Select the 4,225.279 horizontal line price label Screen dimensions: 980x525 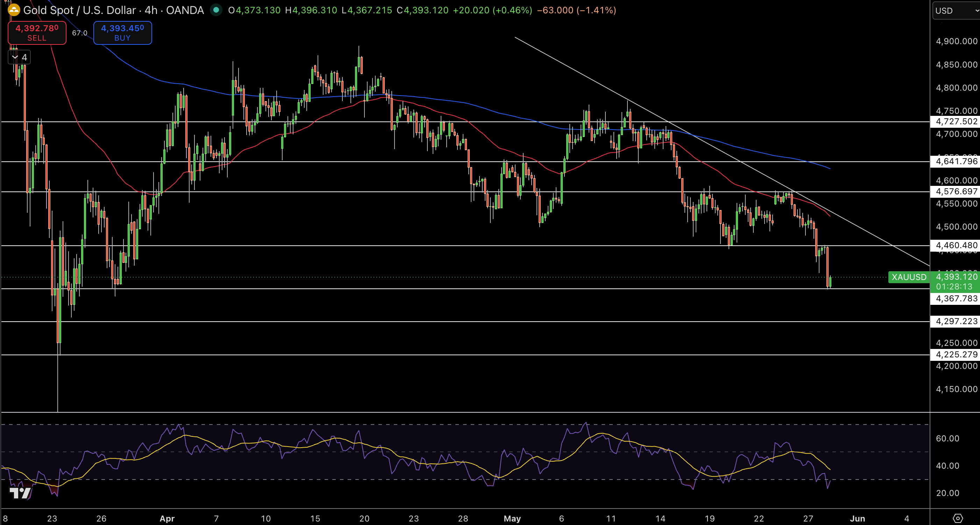(x=955, y=355)
